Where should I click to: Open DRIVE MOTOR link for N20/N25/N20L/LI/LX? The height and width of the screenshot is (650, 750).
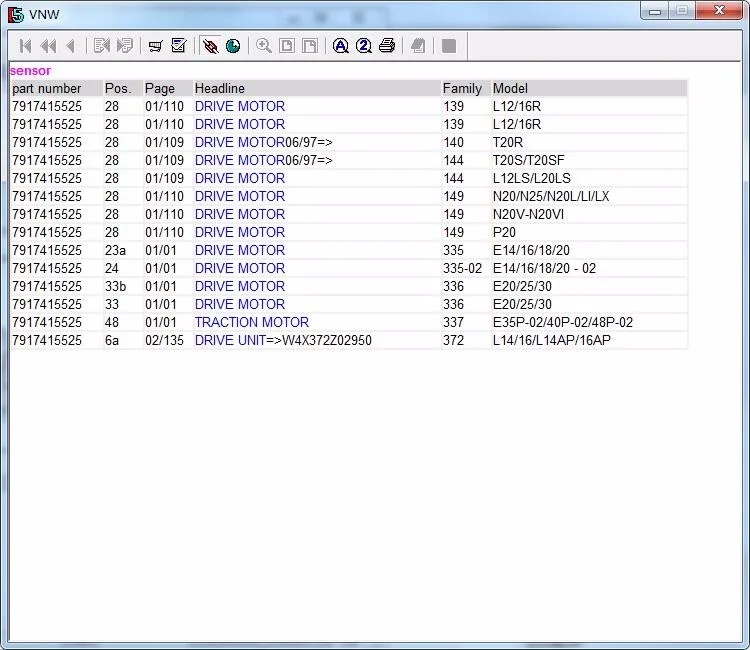(x=240, y=197)
